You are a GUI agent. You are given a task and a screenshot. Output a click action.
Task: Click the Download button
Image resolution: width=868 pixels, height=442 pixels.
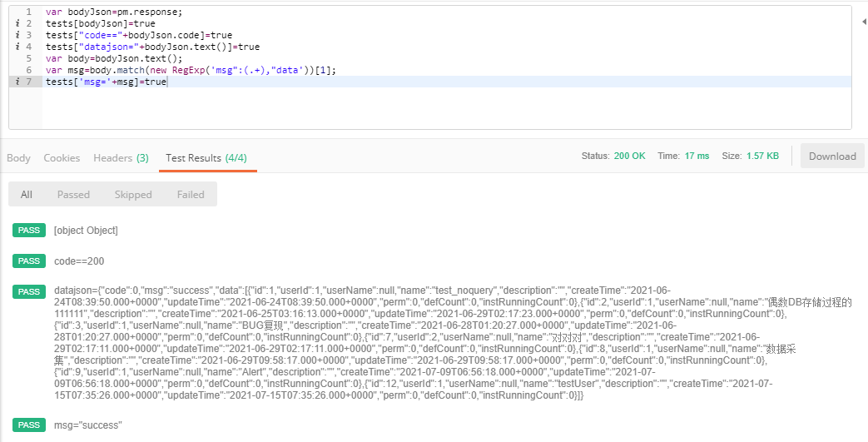pos(832,156)
